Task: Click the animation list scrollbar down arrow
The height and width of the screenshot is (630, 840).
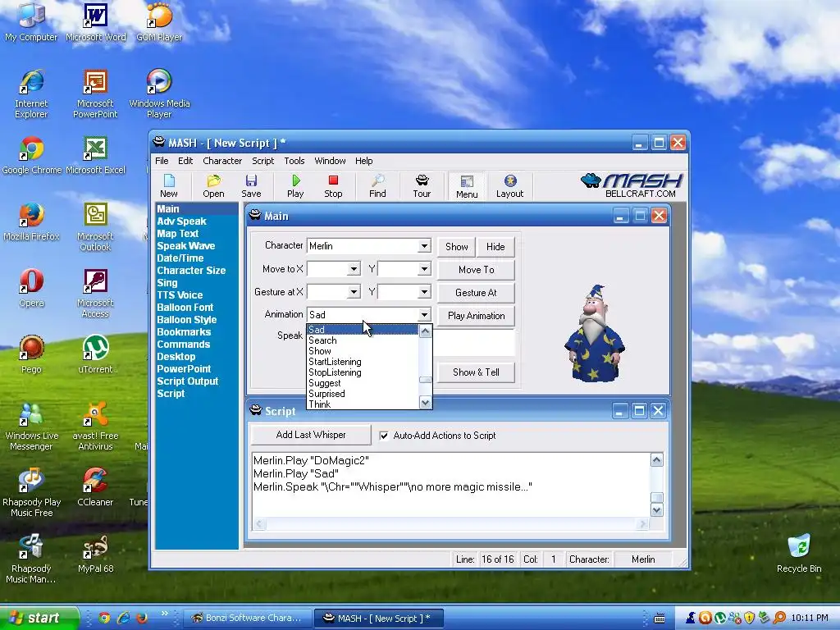Action: coord(426,403)
